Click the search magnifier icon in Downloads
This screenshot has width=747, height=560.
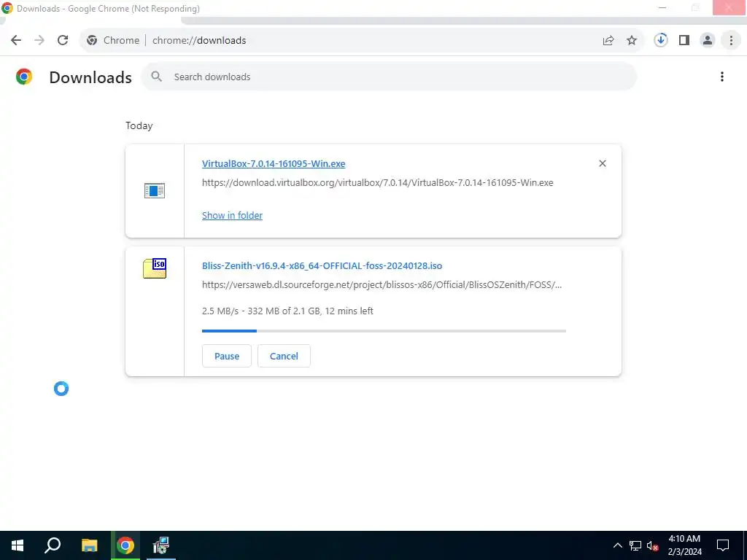(x=156, y=77)
